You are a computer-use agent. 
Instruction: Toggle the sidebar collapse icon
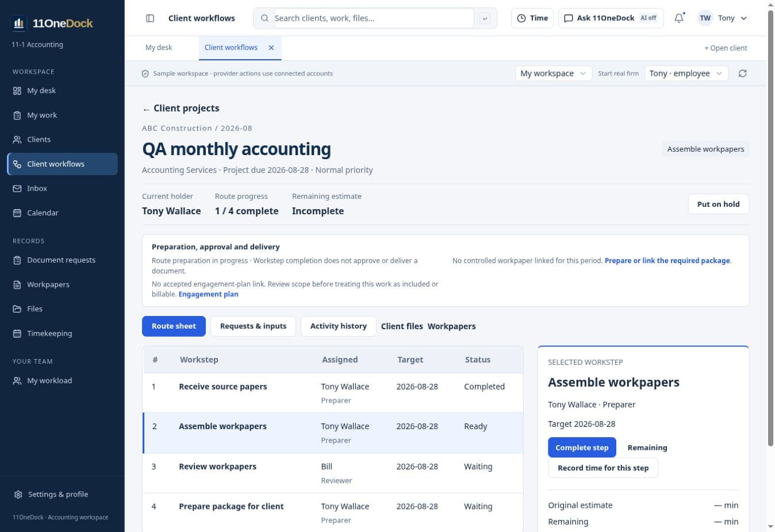(150, 18)
